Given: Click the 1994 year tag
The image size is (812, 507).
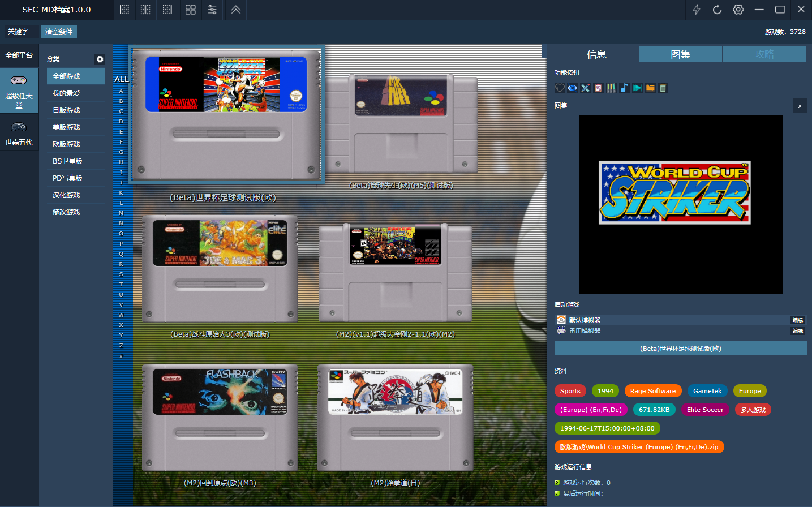Looking at the screenshot, I should pos(605,391).
